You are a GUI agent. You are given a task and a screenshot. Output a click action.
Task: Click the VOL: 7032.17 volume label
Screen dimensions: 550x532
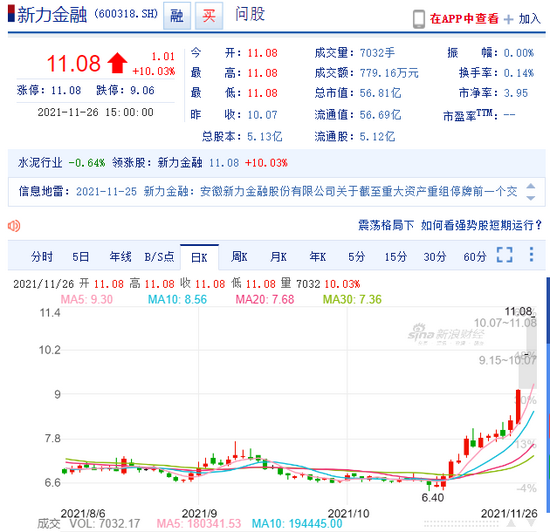click(105, 524)
